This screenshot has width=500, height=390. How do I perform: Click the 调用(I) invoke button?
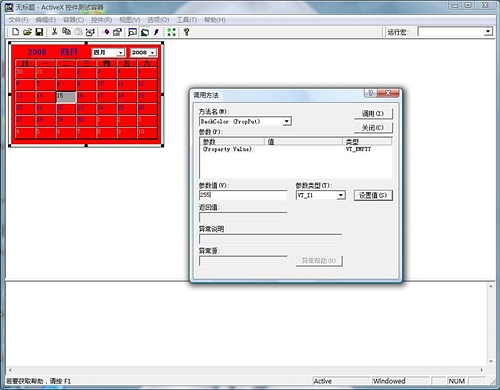373,114
